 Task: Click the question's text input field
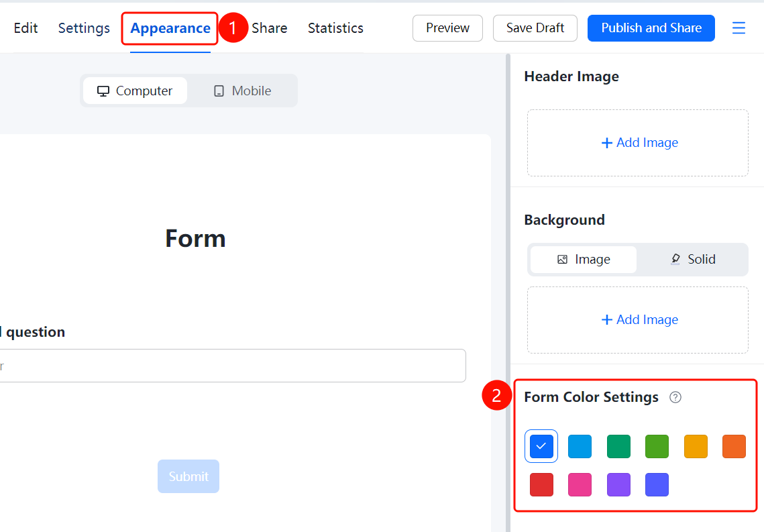coord(232,366)
